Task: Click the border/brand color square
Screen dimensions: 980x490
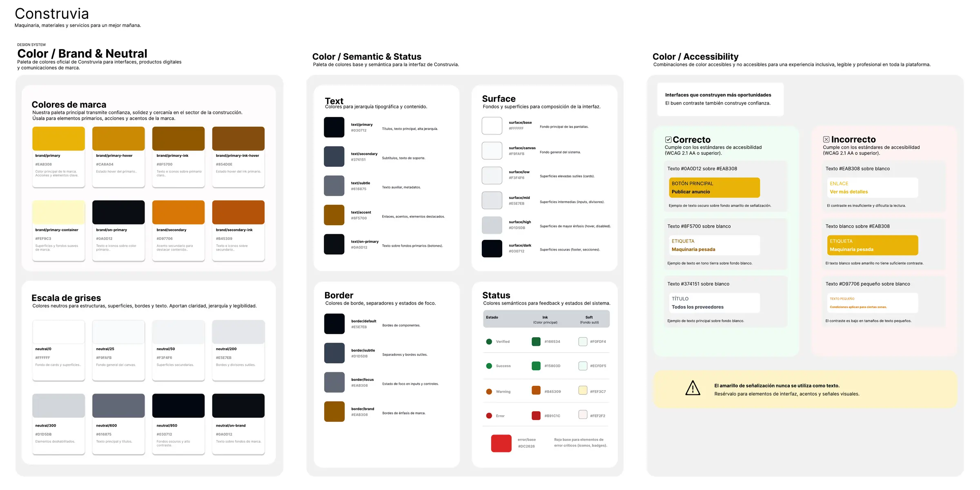Action: [x=334, y=412]
